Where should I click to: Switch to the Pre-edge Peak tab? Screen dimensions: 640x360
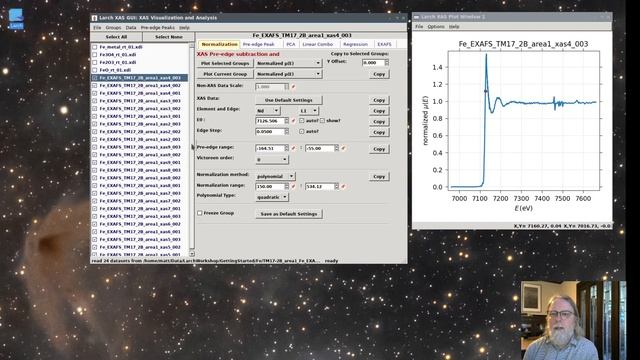(258, 44)
